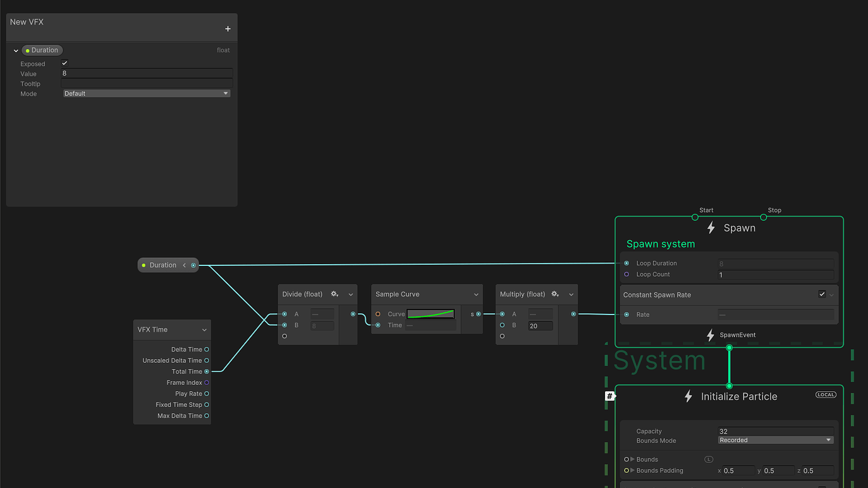This screenshot has width=868, height=488.
Task: Open the Mode dropdown set to Default
Action: [146, 93]
